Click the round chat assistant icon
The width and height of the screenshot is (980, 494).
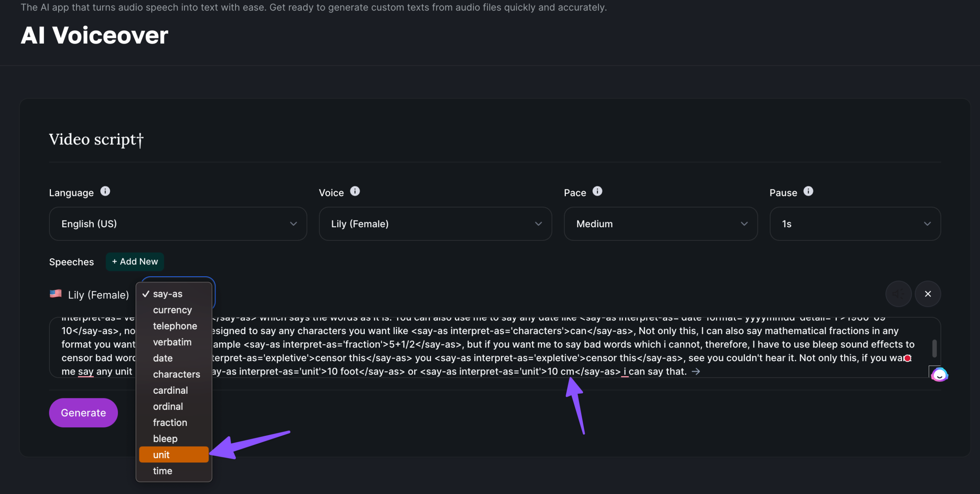click(939, 375)
